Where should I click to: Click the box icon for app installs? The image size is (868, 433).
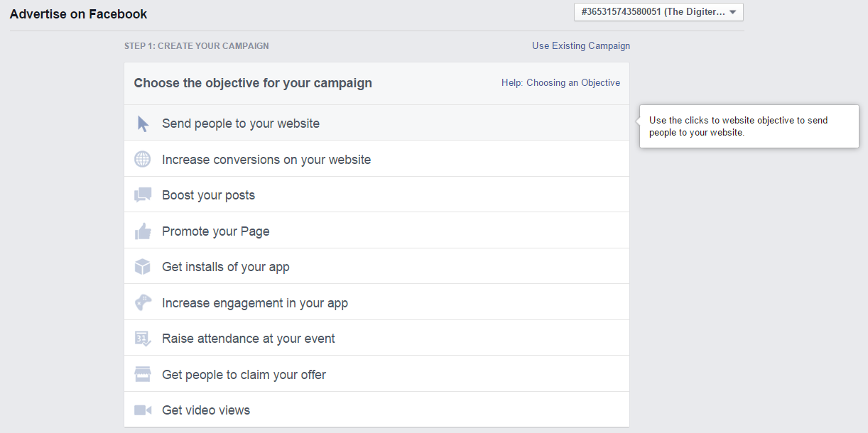coord(143,267)
